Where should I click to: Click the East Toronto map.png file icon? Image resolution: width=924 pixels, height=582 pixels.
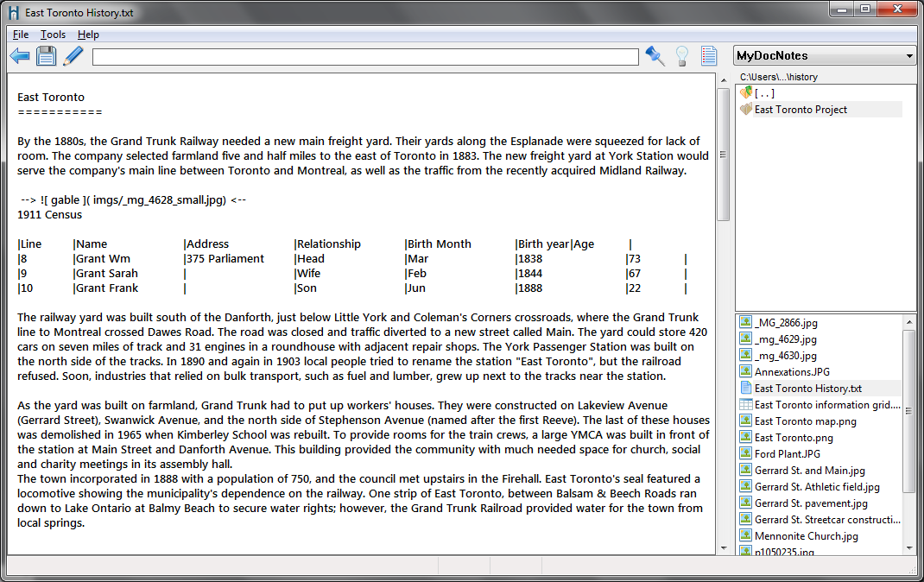click(745, 421)
